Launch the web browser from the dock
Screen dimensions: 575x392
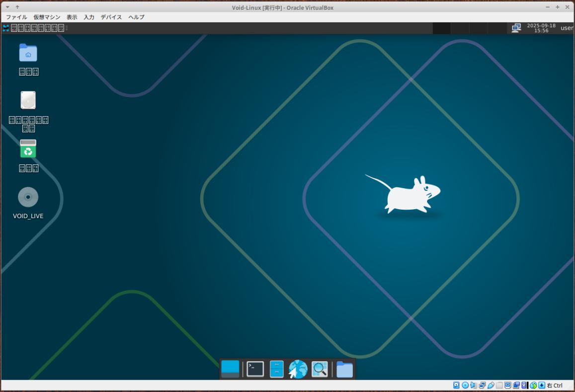coord(298,369)
